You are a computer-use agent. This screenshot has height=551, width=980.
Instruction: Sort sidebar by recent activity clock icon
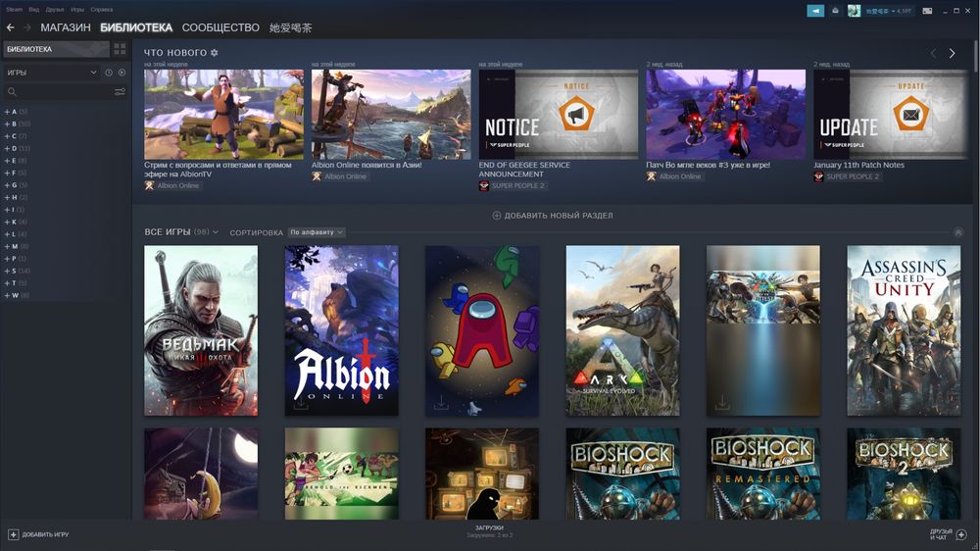pyautogui.click(x=109, y=73)
